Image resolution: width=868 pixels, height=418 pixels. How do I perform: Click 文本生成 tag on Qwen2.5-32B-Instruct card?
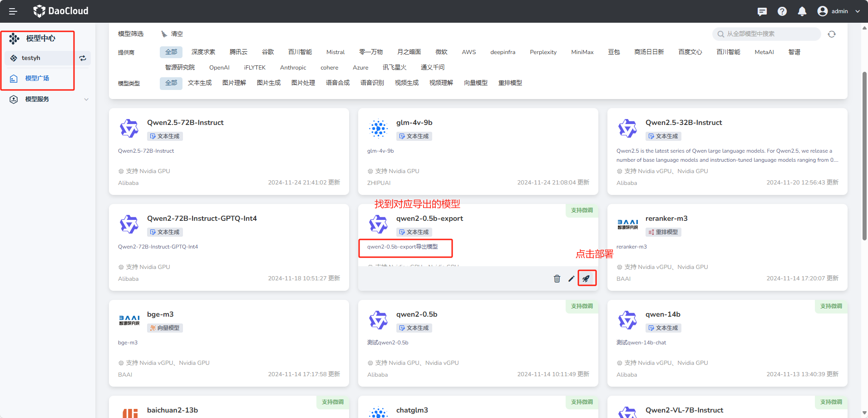(x=663, y=136)
